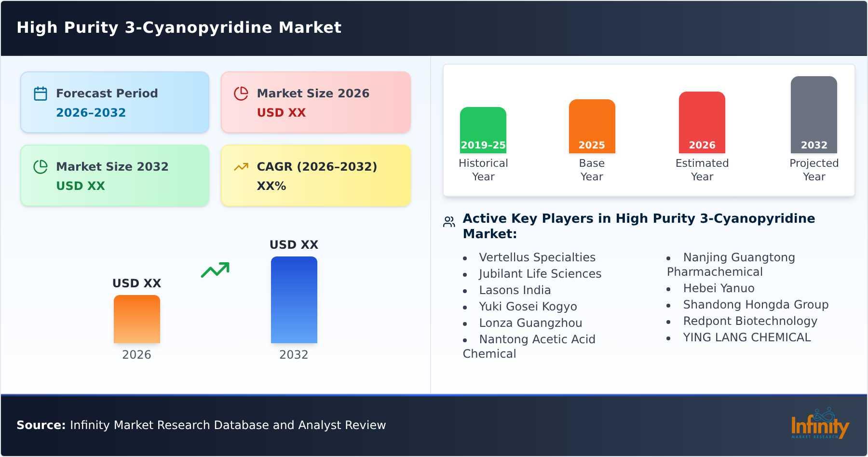Click the Infinity Market Research logo
868x457 pixels.
(820, 423)
